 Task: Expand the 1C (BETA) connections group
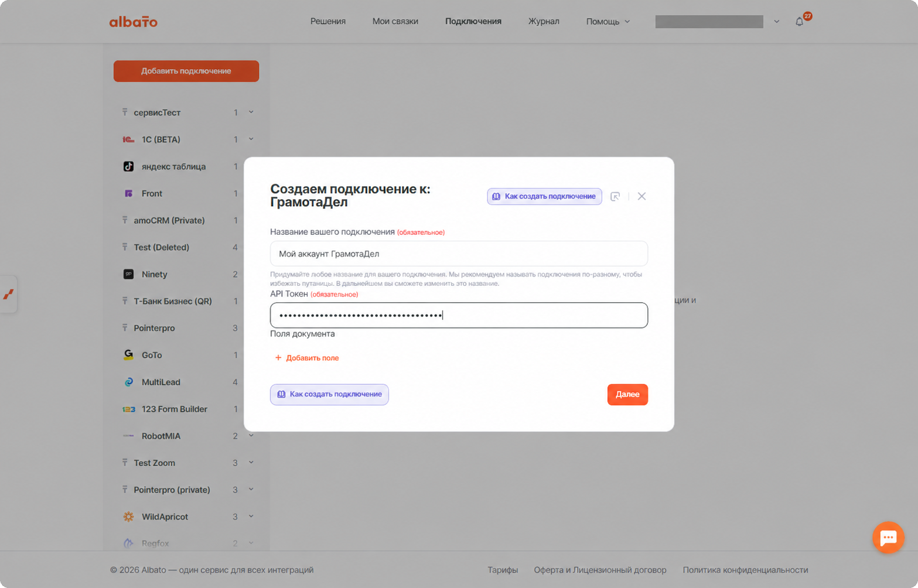251,139
